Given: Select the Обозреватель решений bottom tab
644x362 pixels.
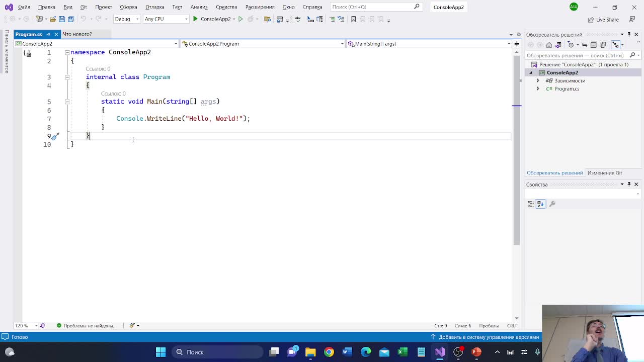Looking at the screenshot, I should tap(554, 173).
